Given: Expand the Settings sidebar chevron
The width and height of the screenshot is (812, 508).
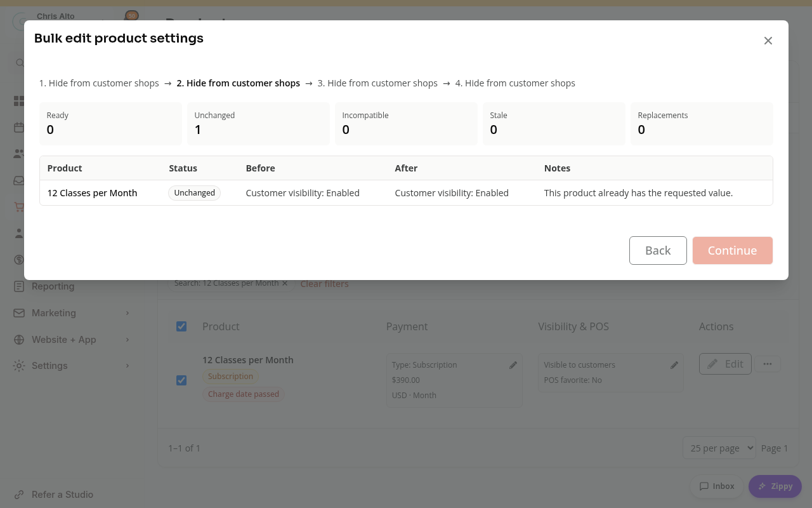Looking at the screenshot, I should (x=128, y=366).
